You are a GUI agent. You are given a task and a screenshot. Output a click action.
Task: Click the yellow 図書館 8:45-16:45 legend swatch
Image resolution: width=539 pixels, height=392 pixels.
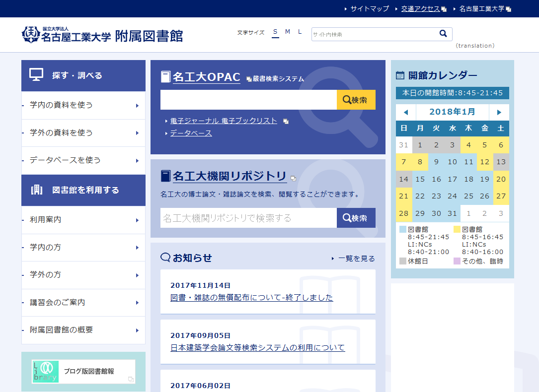[x=457, y=229]
